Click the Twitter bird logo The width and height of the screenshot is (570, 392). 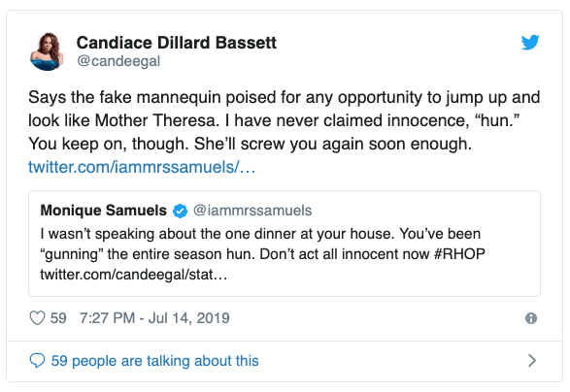coord(530,42)
